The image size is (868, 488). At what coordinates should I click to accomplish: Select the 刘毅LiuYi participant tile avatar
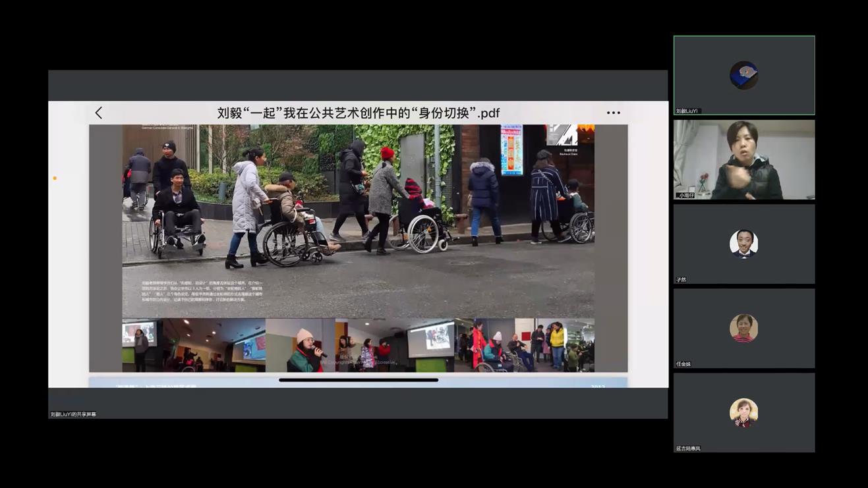click(743, 75)
